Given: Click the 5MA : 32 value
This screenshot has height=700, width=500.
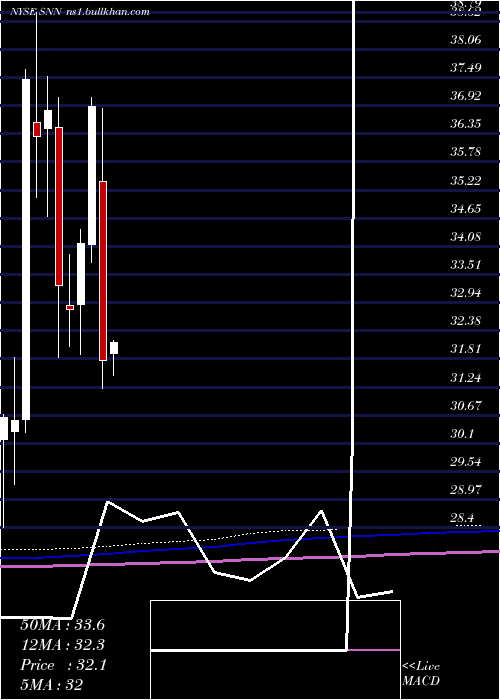Looking at the screenshot, I should 51,685.
